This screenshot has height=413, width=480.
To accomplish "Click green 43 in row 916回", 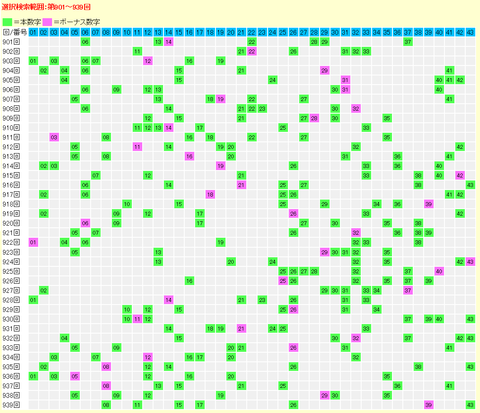I will click(470, 185).
